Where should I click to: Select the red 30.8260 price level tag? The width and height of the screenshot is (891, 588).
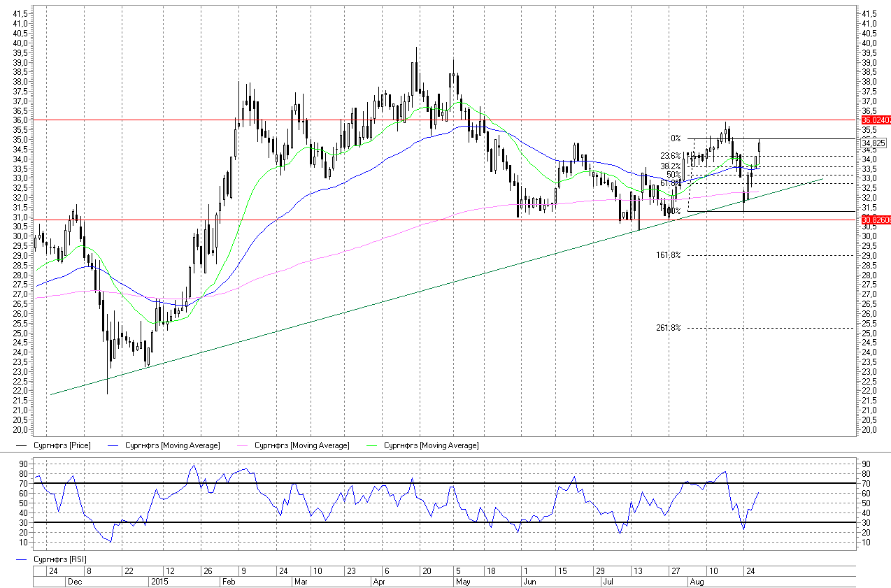click(874, 220)
